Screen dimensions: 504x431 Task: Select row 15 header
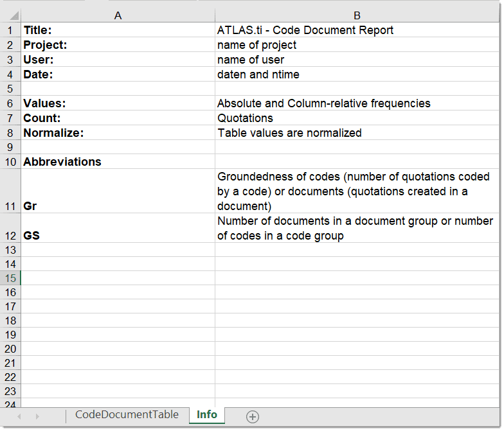(10, 277)
